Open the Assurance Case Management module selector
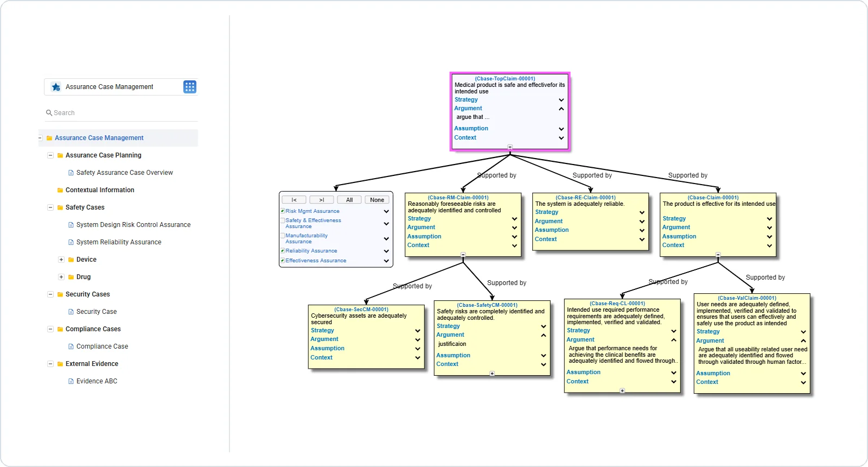The width and height of the screenshot is (868, 467). [x=121, y=87]
